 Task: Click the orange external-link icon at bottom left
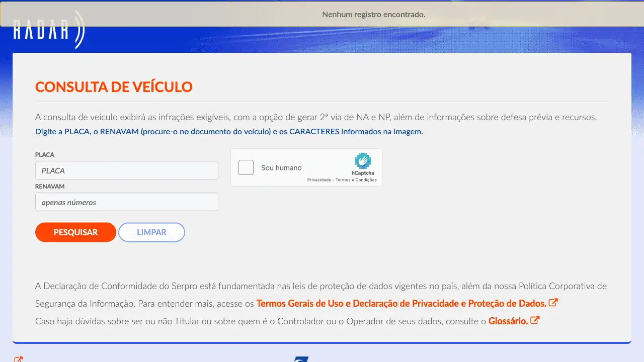pyautogui.click(x=18, y=359)
